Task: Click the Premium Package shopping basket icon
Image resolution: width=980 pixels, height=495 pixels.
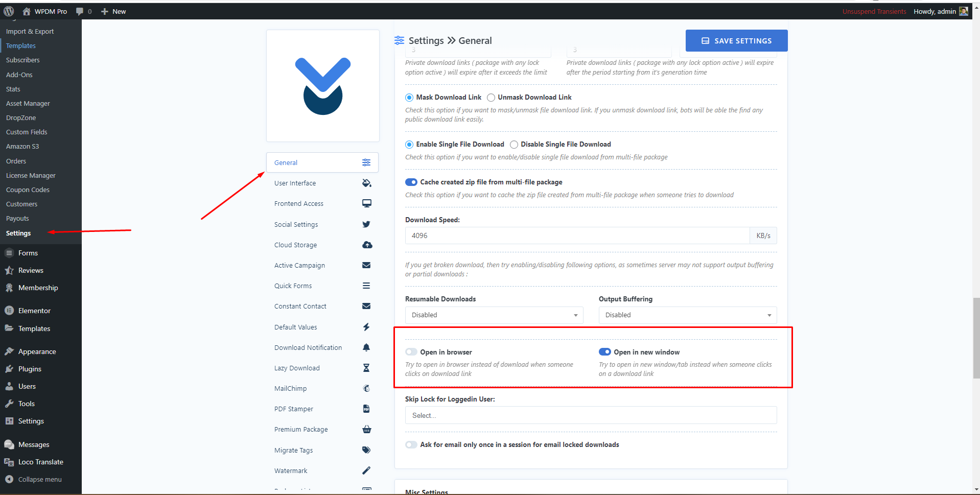Action: (367, 429)
